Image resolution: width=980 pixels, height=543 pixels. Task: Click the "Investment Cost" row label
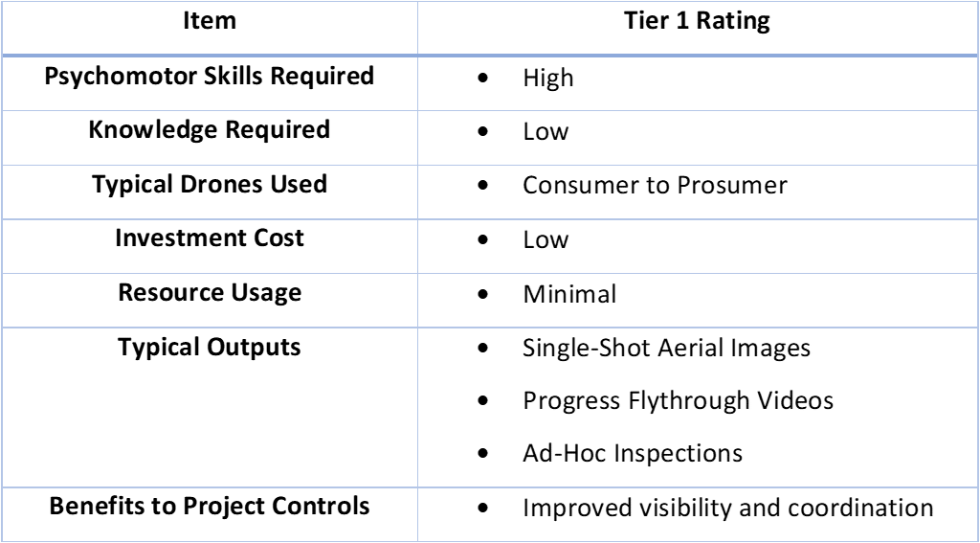coord(209,238)
